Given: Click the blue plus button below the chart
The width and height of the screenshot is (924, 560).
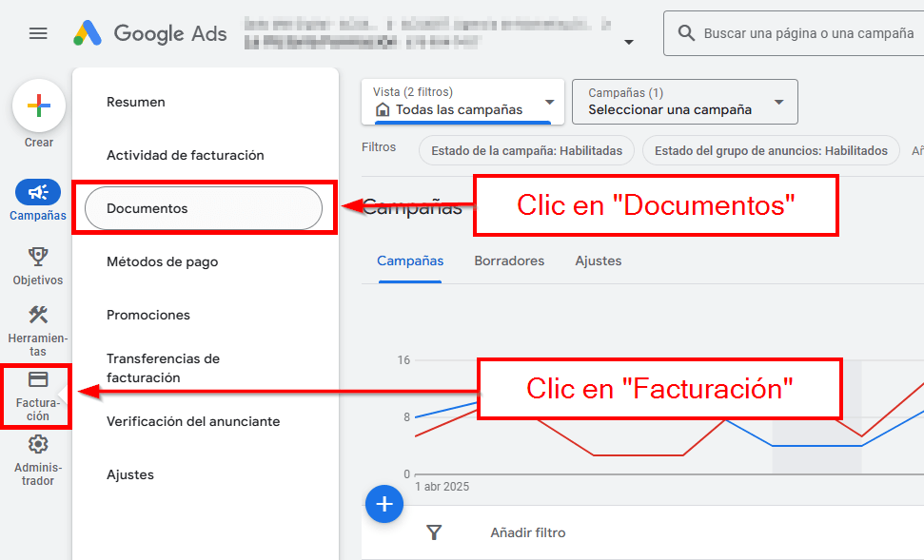Looking at the screenshot, I should click(384, 504).
